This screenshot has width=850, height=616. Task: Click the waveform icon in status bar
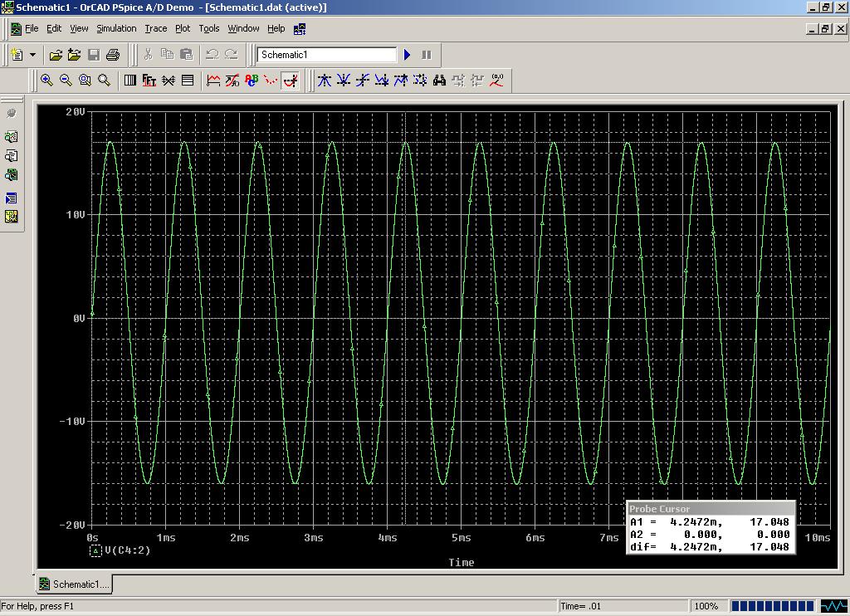pos(833,606)
